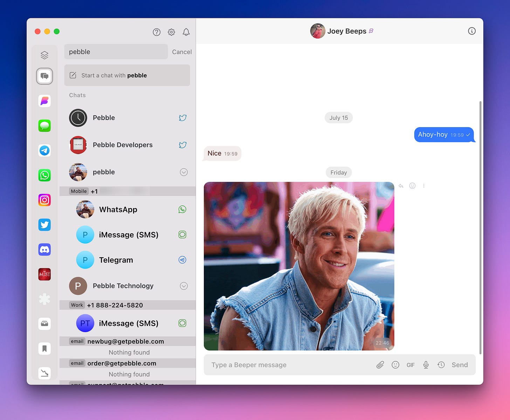
Task: Cancel the search
Action: [x=182, y=52]
